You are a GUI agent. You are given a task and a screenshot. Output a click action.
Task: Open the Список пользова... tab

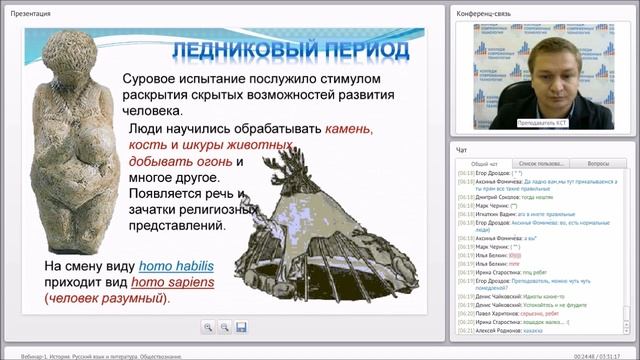[x=541, y=164]
